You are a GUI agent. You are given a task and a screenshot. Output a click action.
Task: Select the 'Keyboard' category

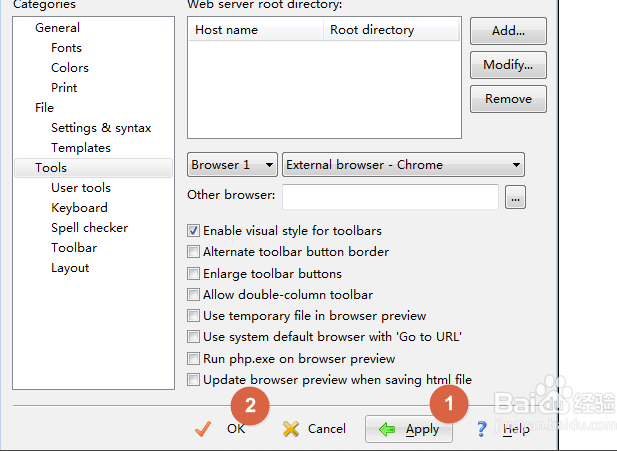tap(79, 208)
